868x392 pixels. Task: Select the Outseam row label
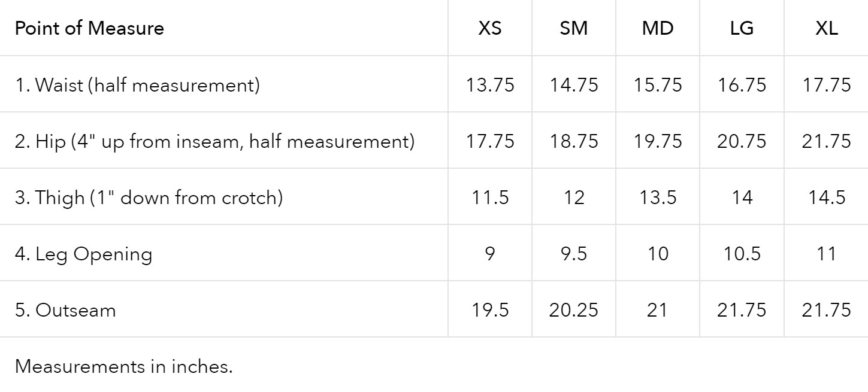click(65, 310)
